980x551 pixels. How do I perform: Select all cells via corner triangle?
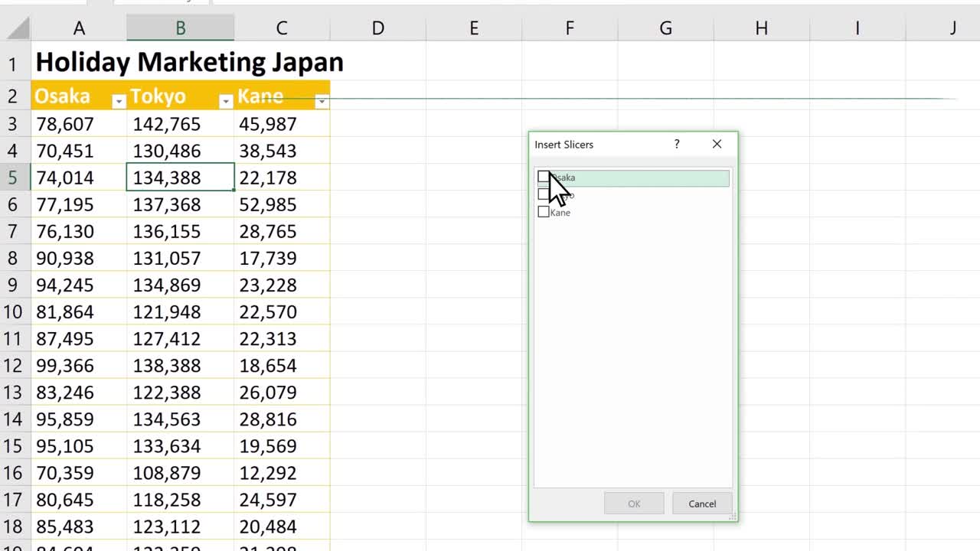tap(18, 28)
